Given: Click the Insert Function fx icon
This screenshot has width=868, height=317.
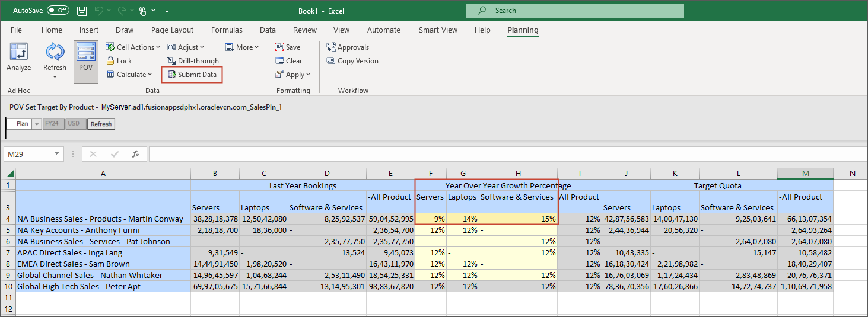Looking at the screenshot, I should coord(136,154).
